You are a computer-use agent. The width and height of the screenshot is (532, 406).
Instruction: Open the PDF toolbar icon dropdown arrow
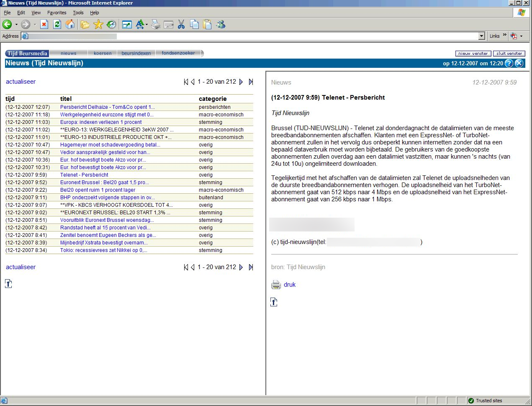[521, 36]
